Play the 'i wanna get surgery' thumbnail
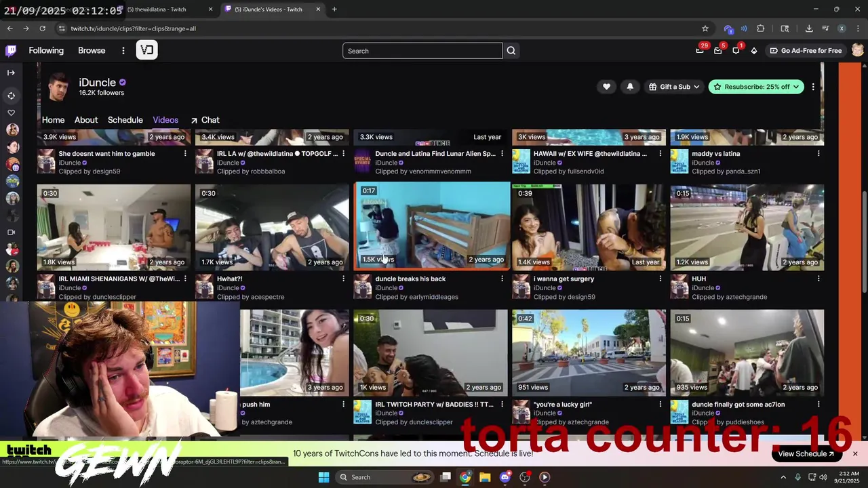The height and width of the screenshot is (488, 868). click(x=589, y=227)
